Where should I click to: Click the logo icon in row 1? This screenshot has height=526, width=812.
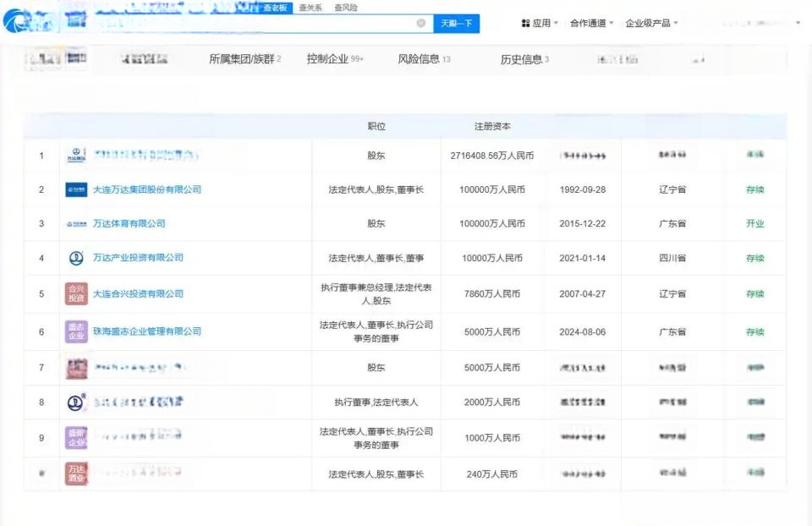[76, 156]
